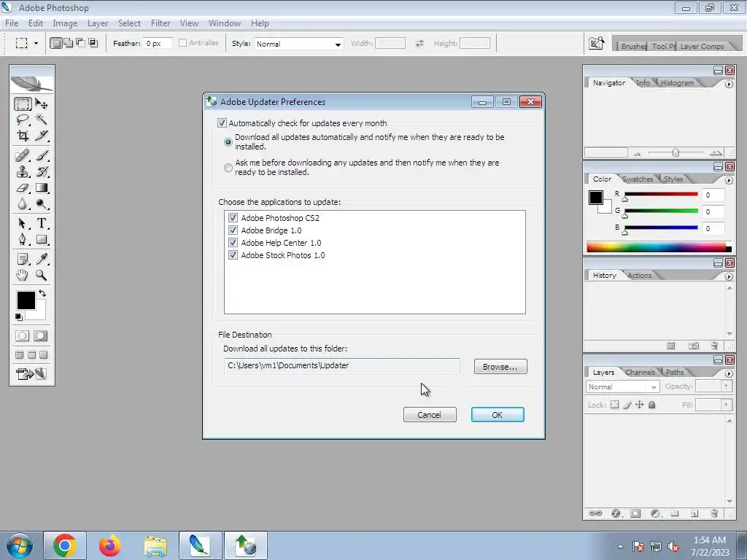Image resolution: width=747 pixels, height=560 pixels.
Task: Click the lock all icon in Layers
Action: click(651, 405)
